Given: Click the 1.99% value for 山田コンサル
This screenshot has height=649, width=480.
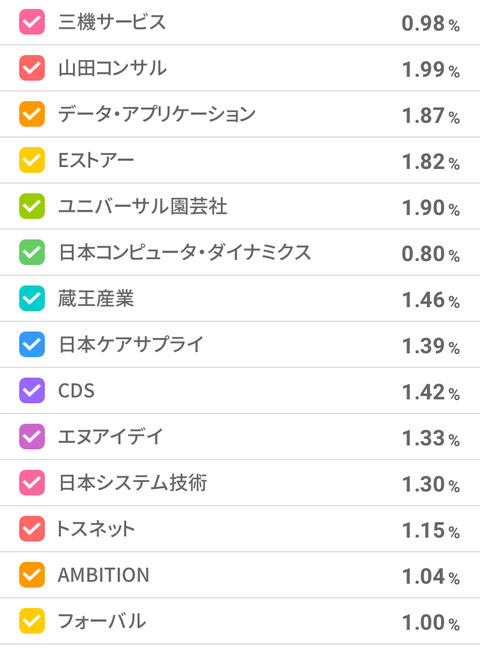Looking at the screenshot, I should (x=431, y=70).
